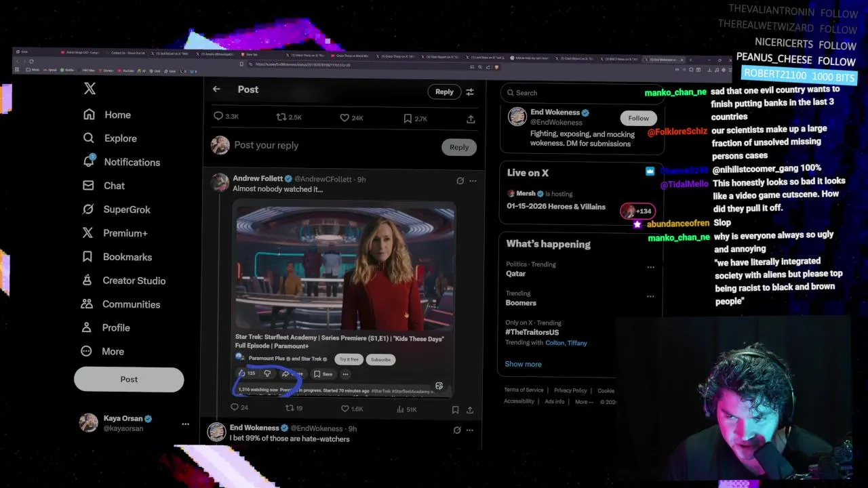Image resolution: width=868 pixels, height=488 pixels.
Task: Click the main post's share icon
Action: point(471,119)
